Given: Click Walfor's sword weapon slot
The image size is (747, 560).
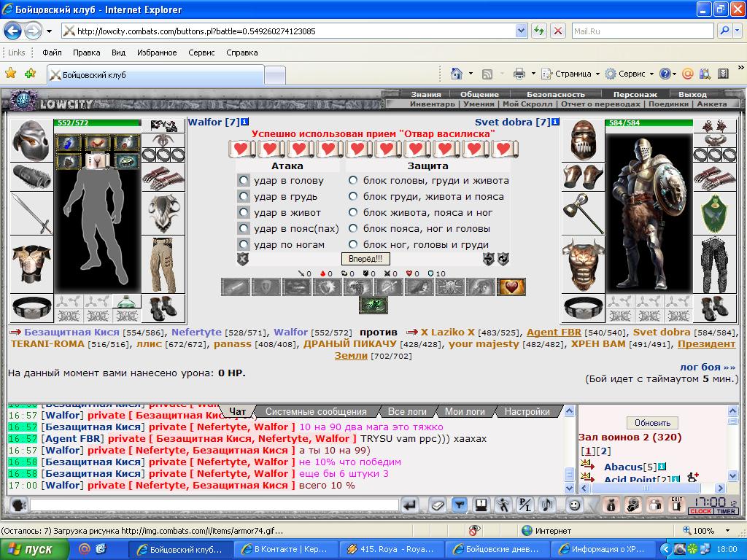Looking at the screenshot, I should click(31, 214).
